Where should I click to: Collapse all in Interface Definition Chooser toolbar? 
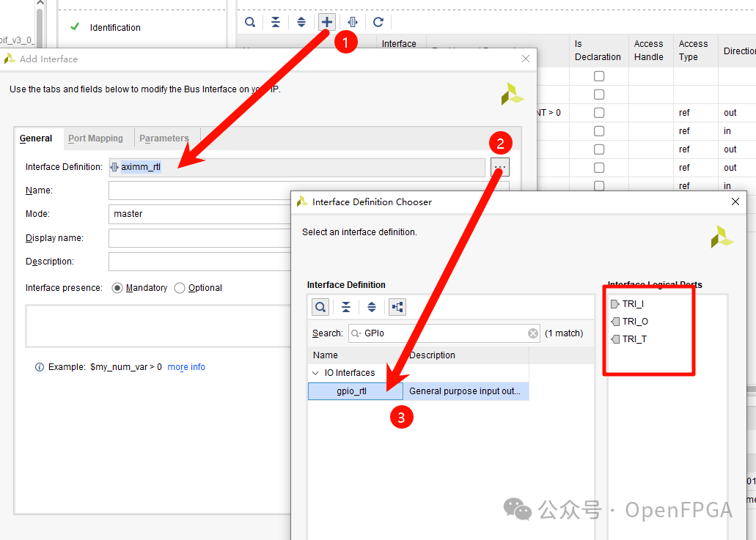(346, 307)
